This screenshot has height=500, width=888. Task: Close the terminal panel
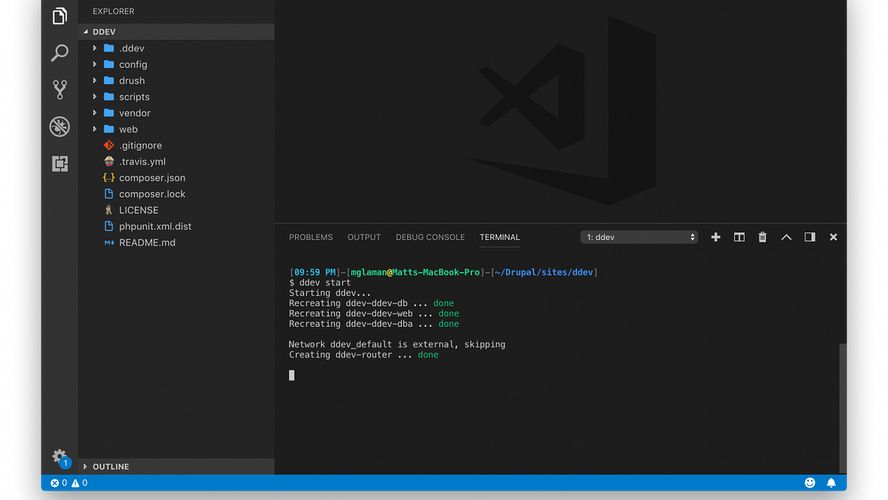(833, 237)
